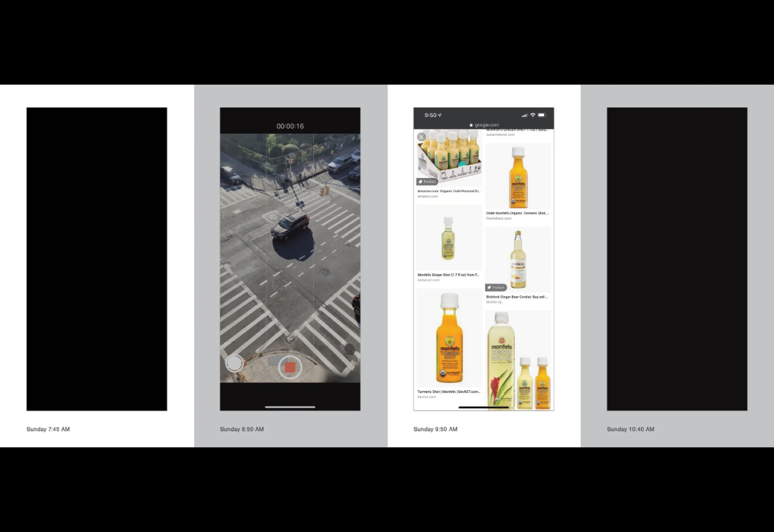Open the freshdirect Organic Turmeric Shot link
Screen dimensions: 774x532
tap(517, 213)
